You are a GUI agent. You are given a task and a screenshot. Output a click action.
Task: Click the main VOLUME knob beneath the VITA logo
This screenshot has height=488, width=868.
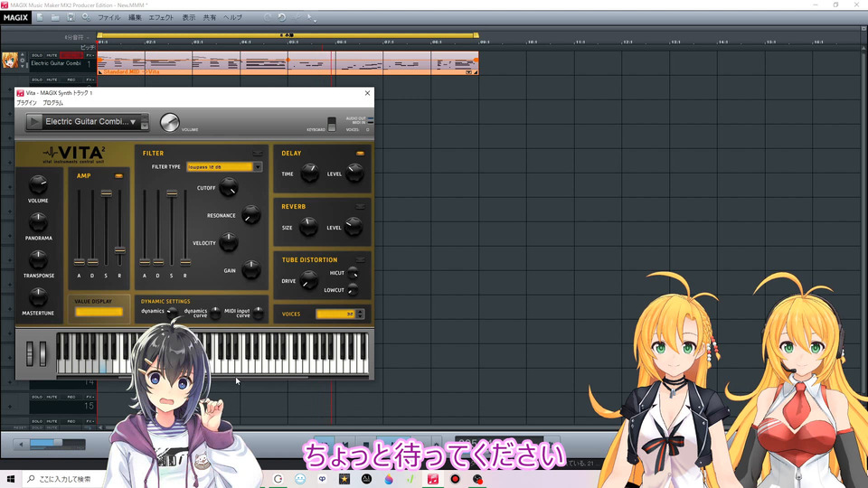pyautogui.click(x=38, y=184)
